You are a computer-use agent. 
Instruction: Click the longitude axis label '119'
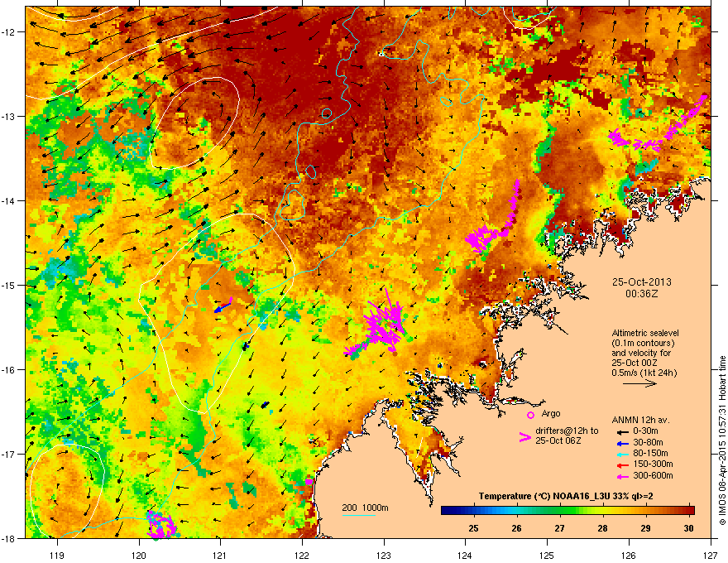tap(57, 555)
